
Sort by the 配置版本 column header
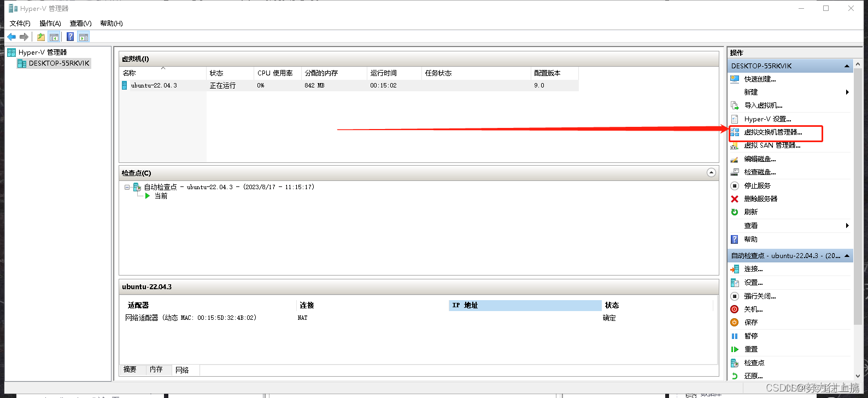click(x=554, y=73)
